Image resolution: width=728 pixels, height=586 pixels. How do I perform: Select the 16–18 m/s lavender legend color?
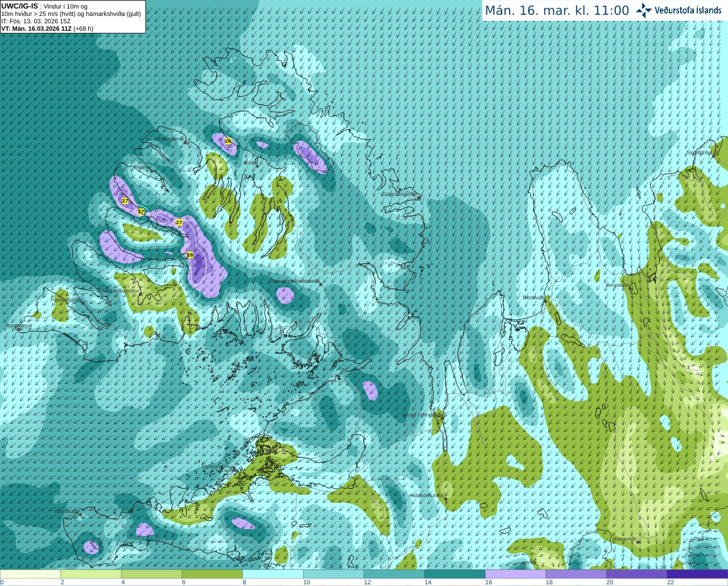coord(515,574)
